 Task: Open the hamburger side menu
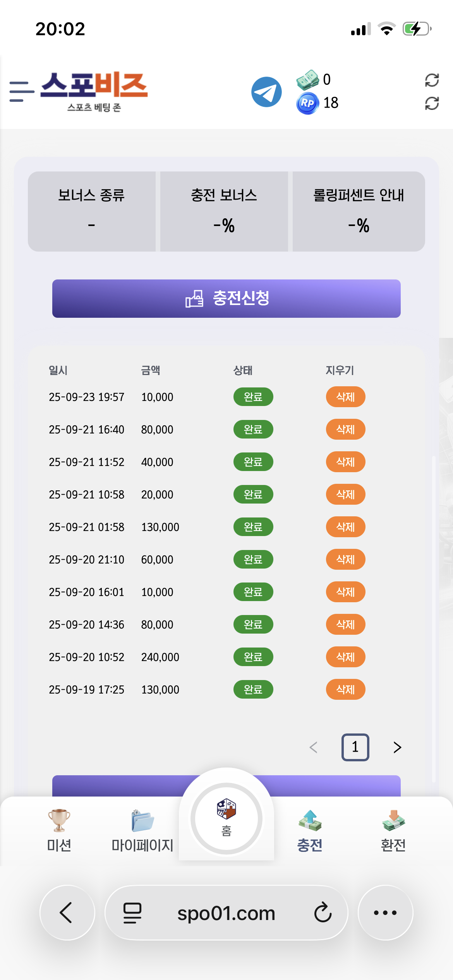pyautogui.click(x=21, y=92)
